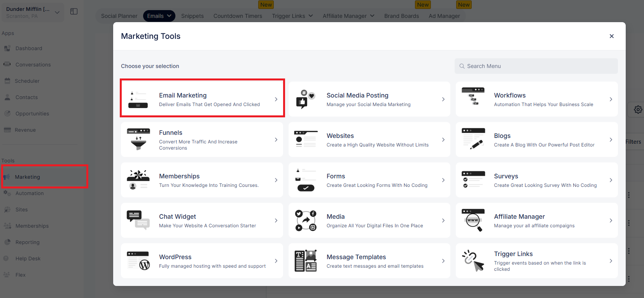Viewport: 644px width, 298px height.
Task: Click the Forms card icon
Action: [306, 180]
